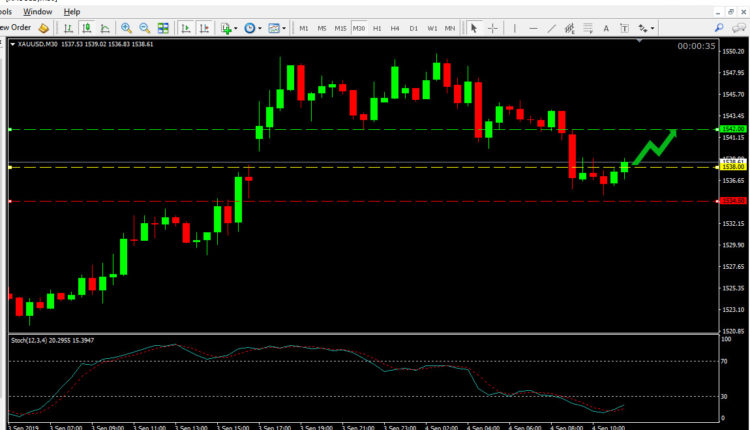Expand the Periodicity dropdown arrow
The width and height of the screenshot is (750, 430).
click(260, 28)
